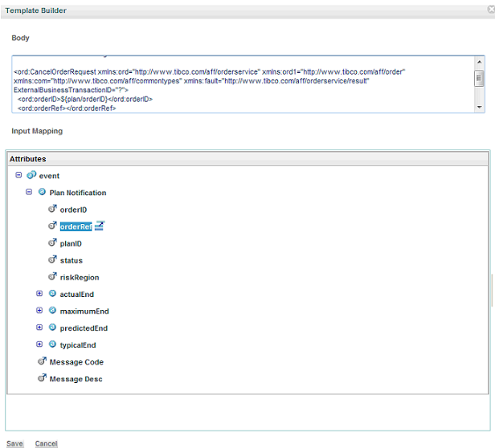Expand the actualEnd node

pyautogui.click(x=39, y=294)
